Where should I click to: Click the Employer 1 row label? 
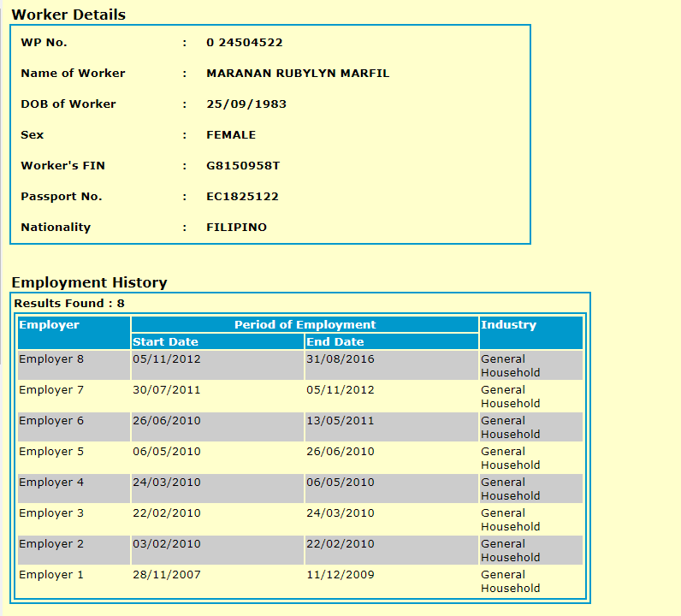pyautogui.click(x=51, y=575)
